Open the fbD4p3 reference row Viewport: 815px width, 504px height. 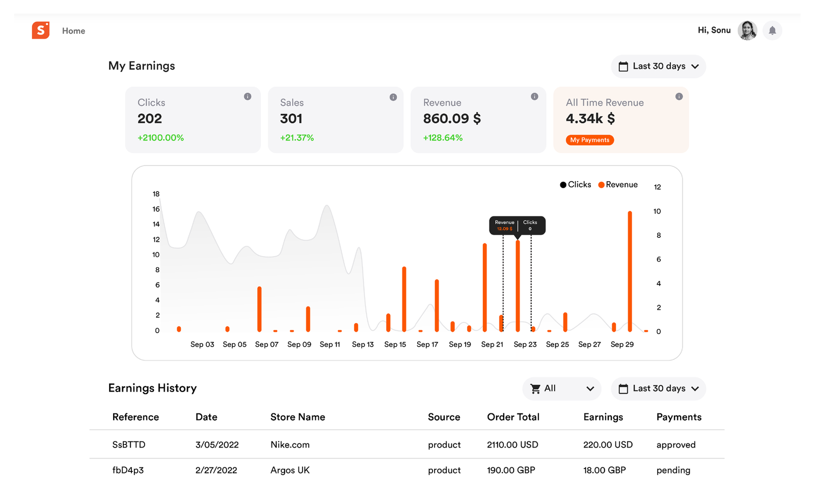pyautogui.click(x=406, y=470)
